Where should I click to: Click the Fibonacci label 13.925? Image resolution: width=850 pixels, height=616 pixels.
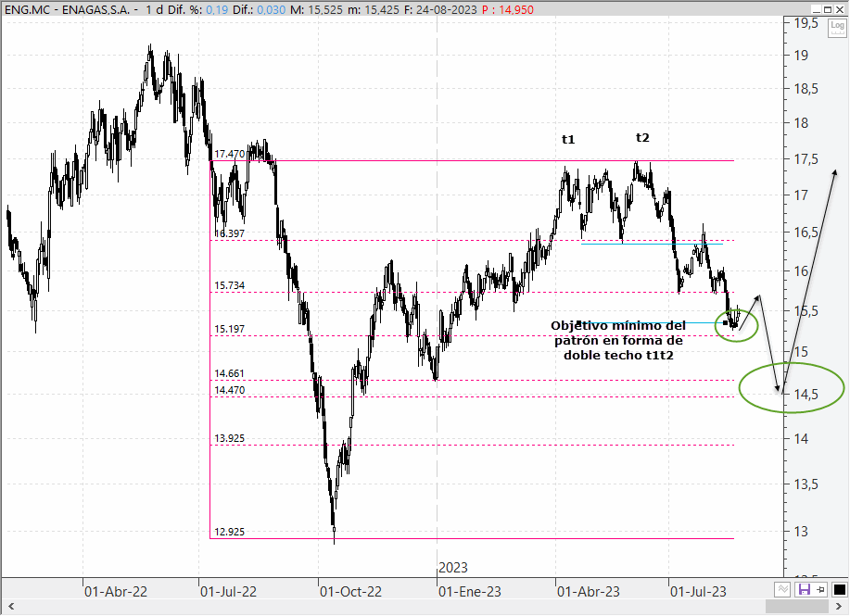pos(229,438)
